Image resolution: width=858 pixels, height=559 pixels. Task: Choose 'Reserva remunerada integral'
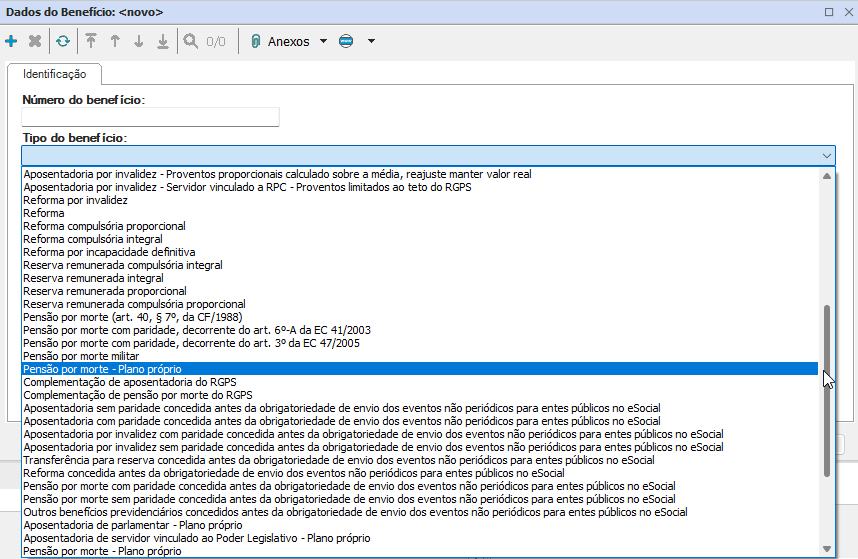tap(420, 278)
